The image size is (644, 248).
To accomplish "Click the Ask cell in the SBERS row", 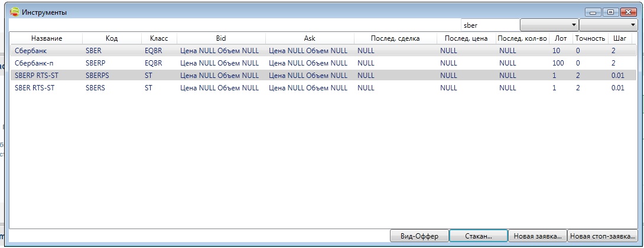I will pos(308,88).
